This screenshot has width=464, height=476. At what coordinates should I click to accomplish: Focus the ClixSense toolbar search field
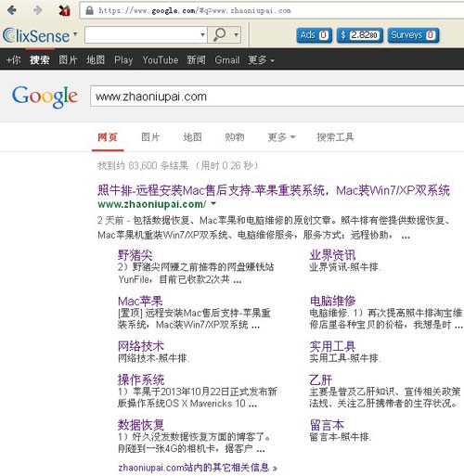pos(142,34)
